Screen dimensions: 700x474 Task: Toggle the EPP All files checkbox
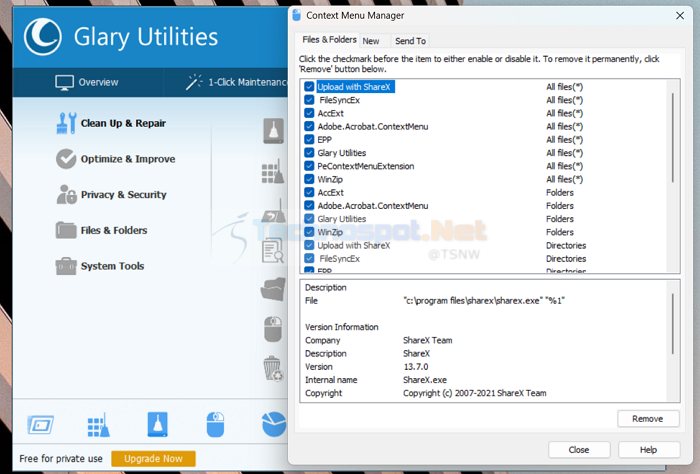pos(309,139)
